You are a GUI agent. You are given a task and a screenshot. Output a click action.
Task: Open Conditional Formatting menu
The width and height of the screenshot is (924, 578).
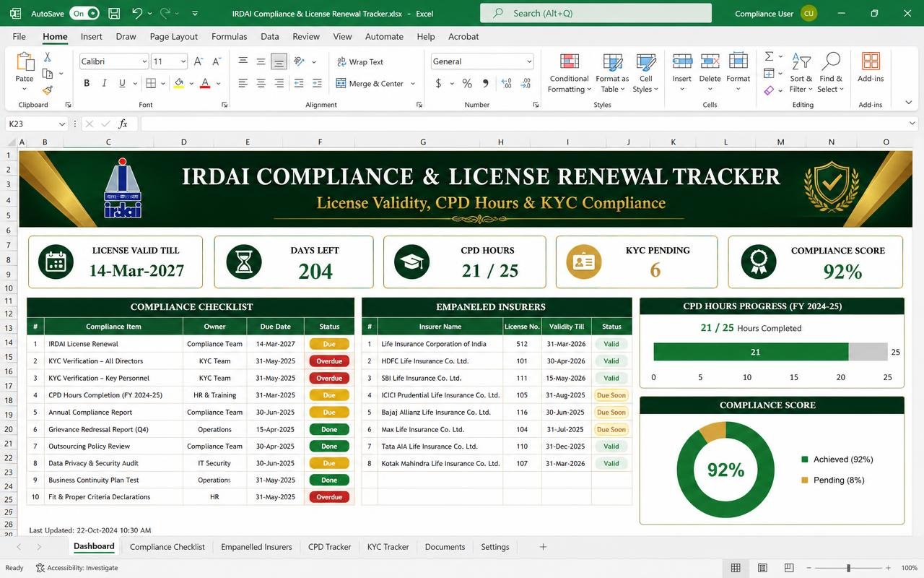pos(569,72)
